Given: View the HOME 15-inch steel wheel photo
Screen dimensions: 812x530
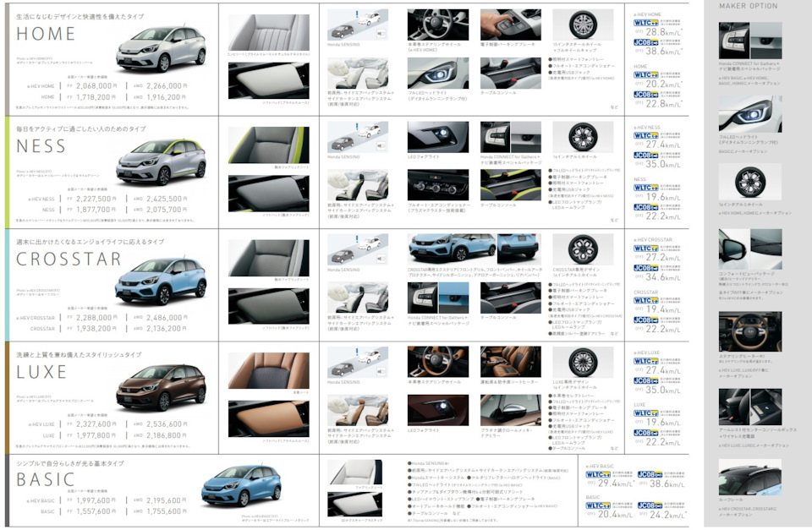Looking at the screenshot, I should 583,25.
